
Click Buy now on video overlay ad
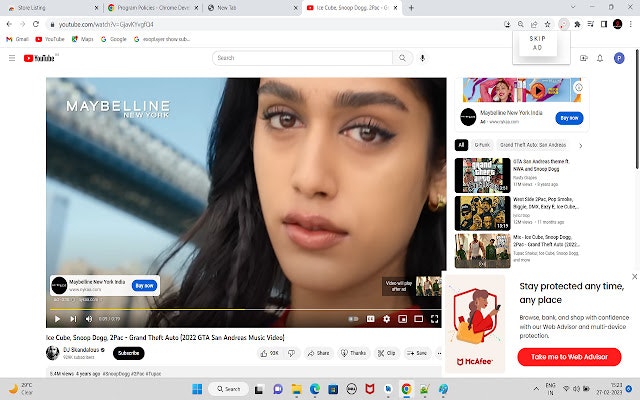coord(144,286)
